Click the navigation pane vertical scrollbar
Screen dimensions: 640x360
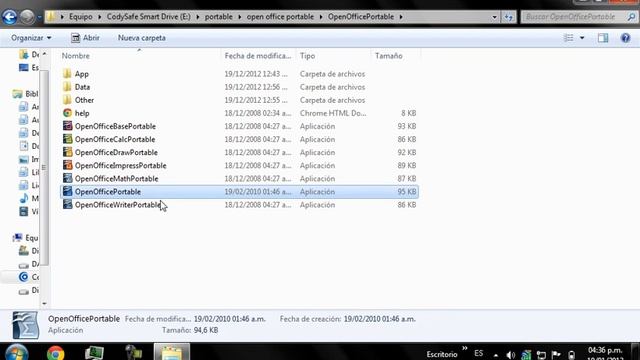pos(44,167)
